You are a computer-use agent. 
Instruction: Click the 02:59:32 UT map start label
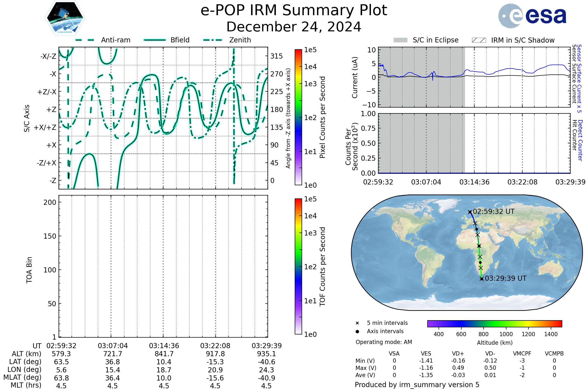[493, 211]
